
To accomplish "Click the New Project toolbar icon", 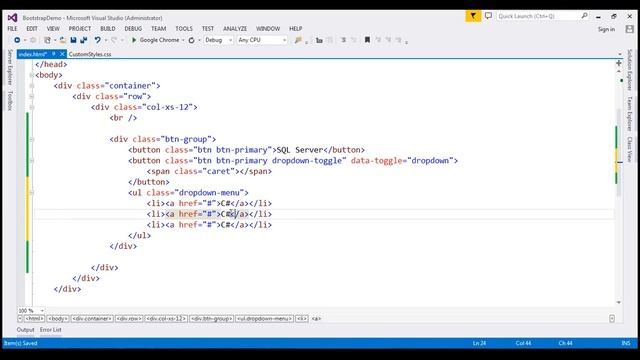I will (47, 40).
